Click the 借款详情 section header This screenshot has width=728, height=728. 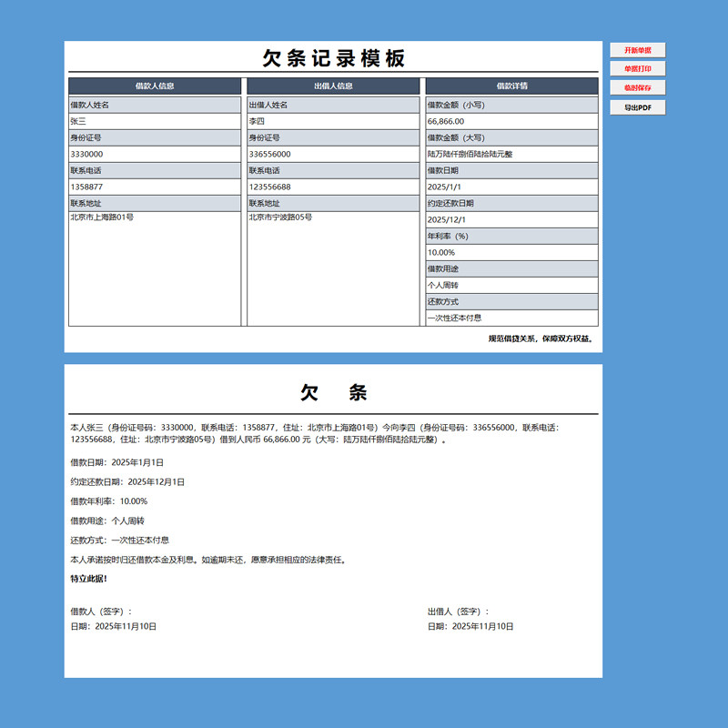(511, 86)
